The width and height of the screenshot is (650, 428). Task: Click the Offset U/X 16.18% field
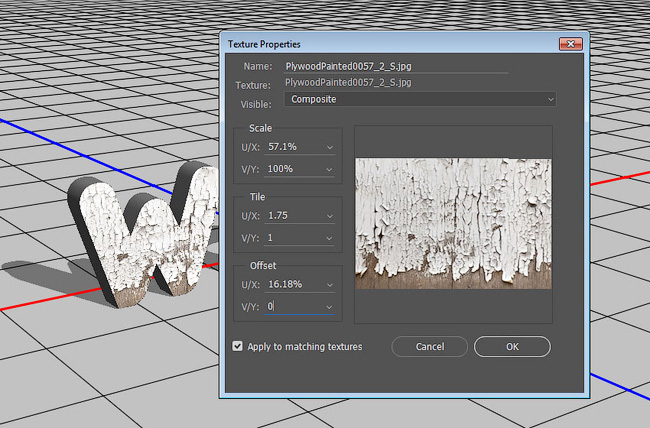pyautogui.click(x=294, y=285)
